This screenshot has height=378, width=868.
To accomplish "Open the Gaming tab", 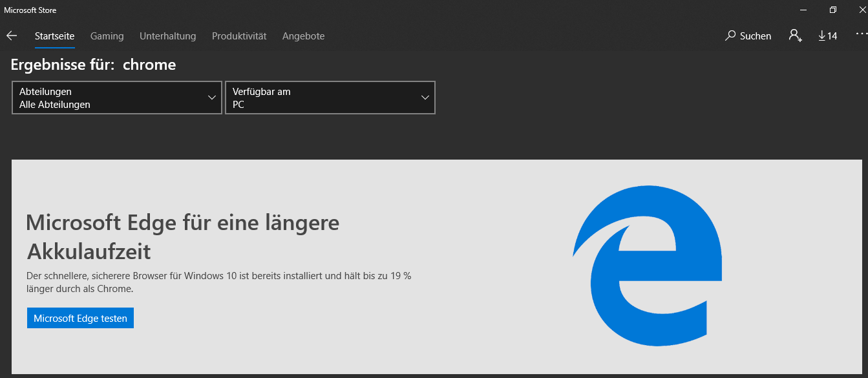I will pyautogui.click(x=107, y=36).
